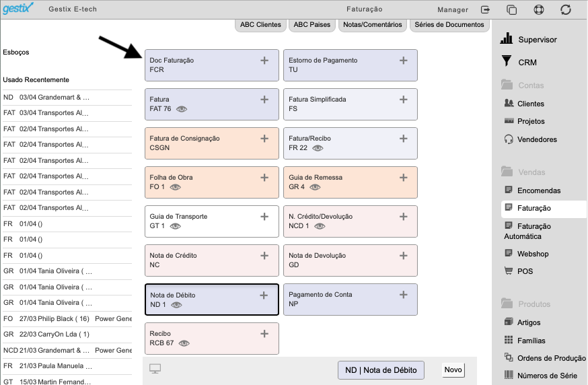
Task: Click the monitor icon in bottom bar
Action: click(155, 369)
